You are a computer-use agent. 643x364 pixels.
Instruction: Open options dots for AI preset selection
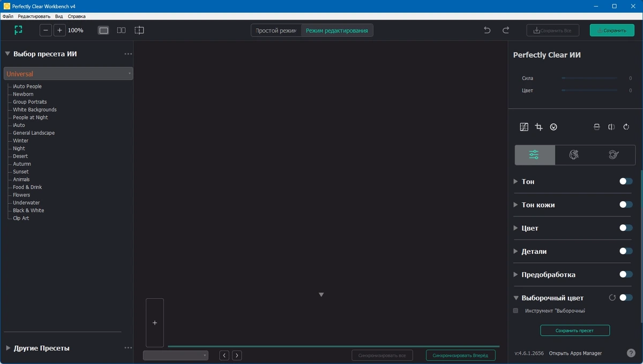(128, 54)
